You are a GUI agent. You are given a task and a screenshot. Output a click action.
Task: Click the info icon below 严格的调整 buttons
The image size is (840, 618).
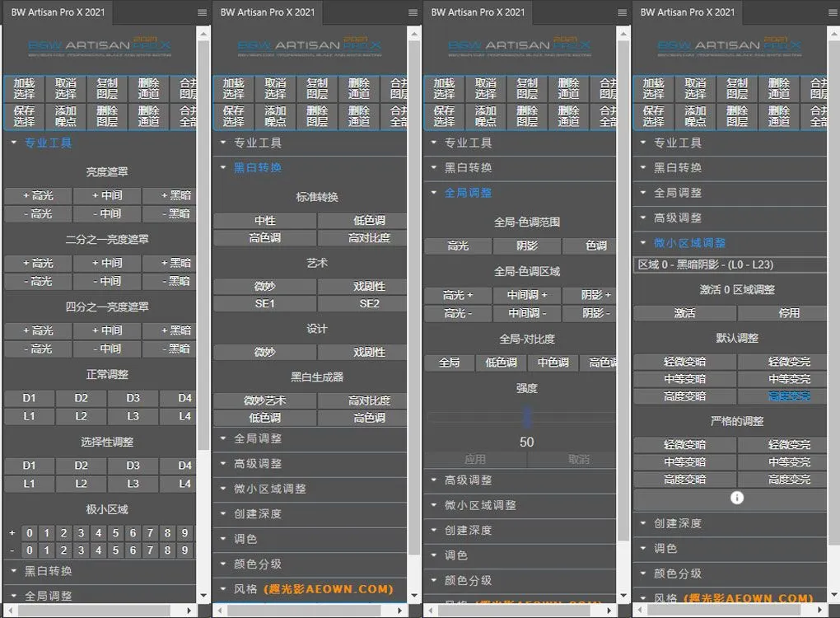737,498
